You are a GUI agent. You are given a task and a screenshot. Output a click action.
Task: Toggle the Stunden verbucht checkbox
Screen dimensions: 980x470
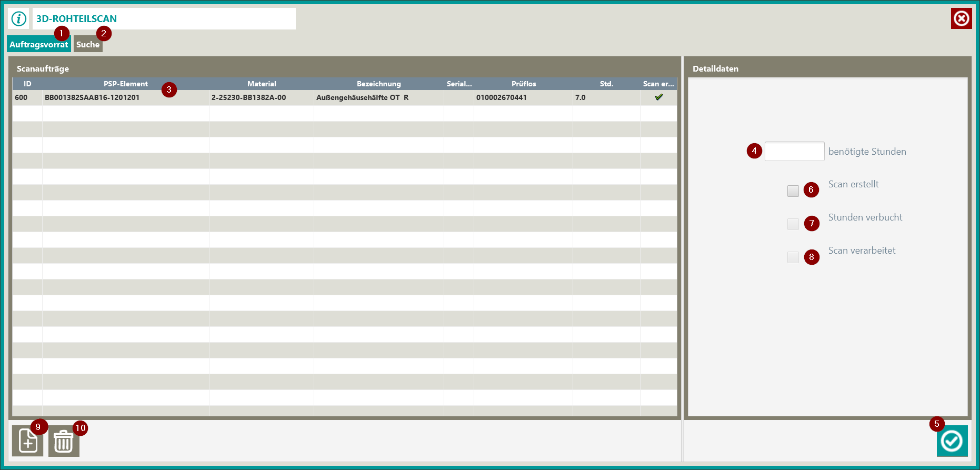pos(793,224)
